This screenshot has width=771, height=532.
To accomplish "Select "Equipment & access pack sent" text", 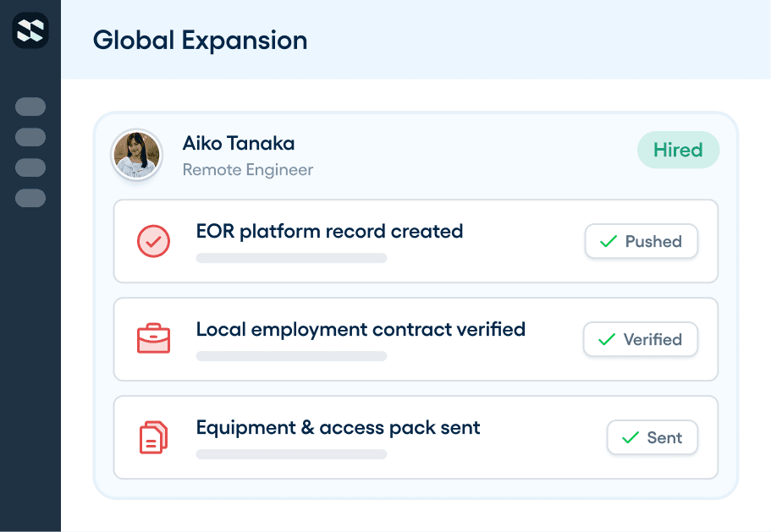I will pyautogui.click(x=339, y=428).
